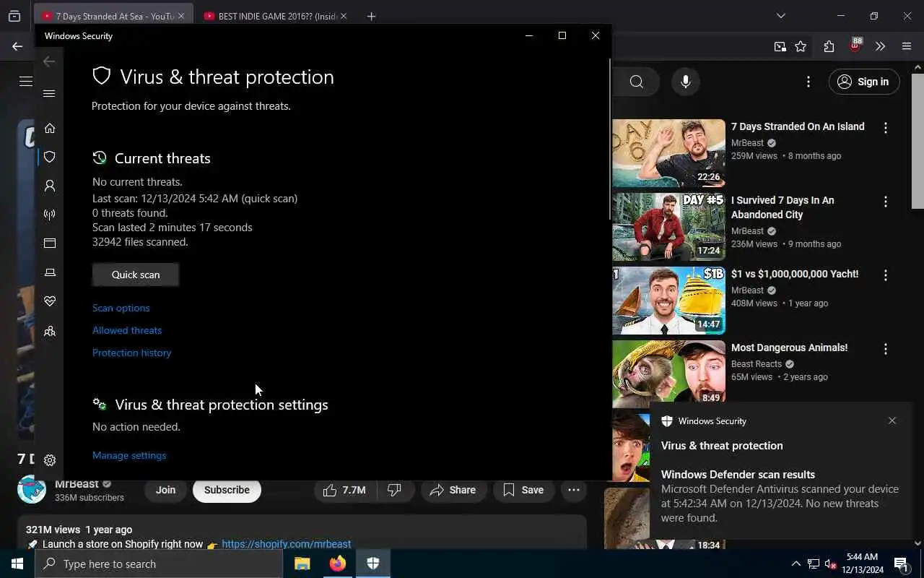This screenshot has height=578, width=924.
Task: Share the MrBeast video
Action: pyautogui.click(x=453, y=490)
